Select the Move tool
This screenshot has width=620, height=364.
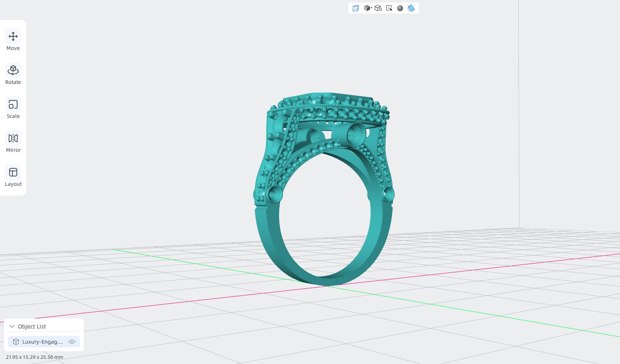click(x=13, y=40)
